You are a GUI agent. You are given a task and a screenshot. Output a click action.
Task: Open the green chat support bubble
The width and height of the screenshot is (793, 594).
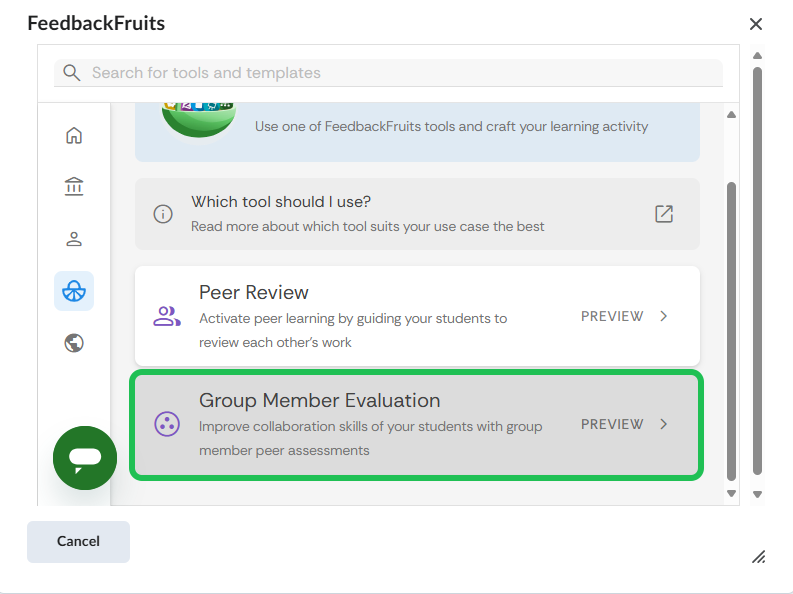click(85, 458)
